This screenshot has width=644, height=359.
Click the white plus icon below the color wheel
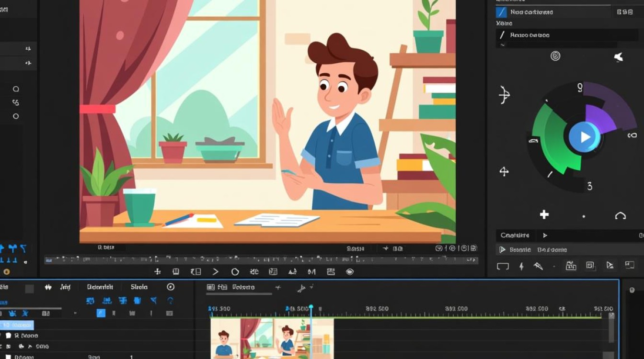(x=544, y=214)
